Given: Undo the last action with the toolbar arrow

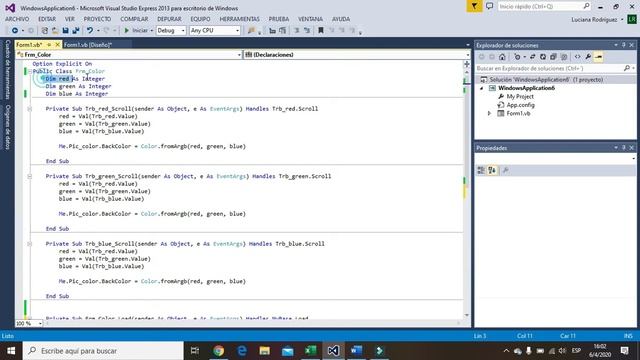Looking at the screenshot, I should [x=90, y=31].
